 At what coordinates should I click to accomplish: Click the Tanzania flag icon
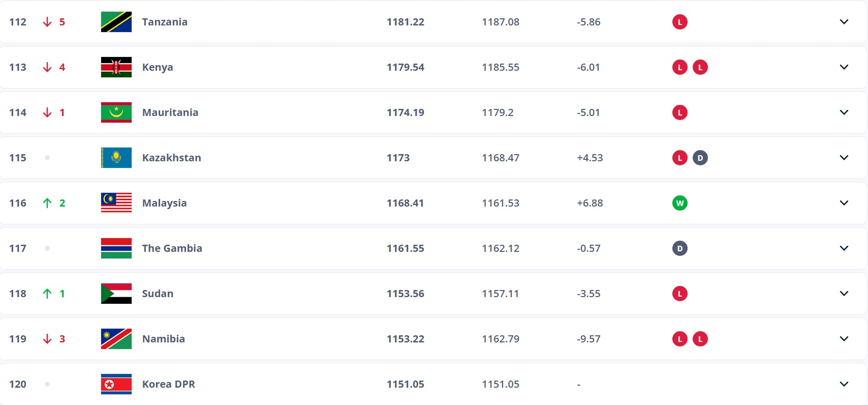[x=116, y=22]
